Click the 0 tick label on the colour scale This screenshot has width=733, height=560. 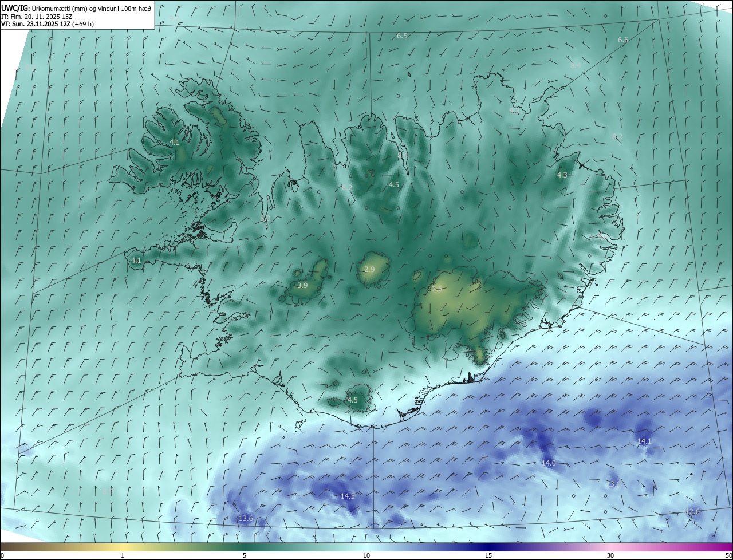tap(2, 555)
